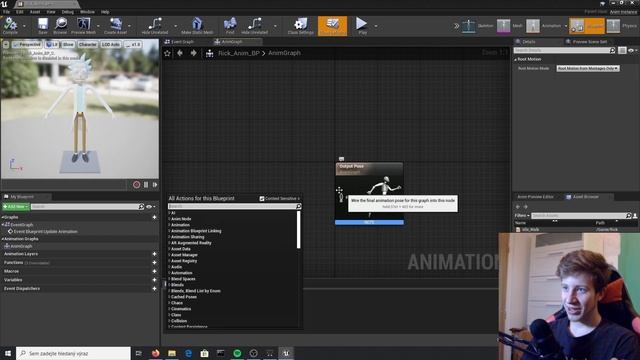Compile the animation blueprint
640x360 pixels.
point(10,26)
